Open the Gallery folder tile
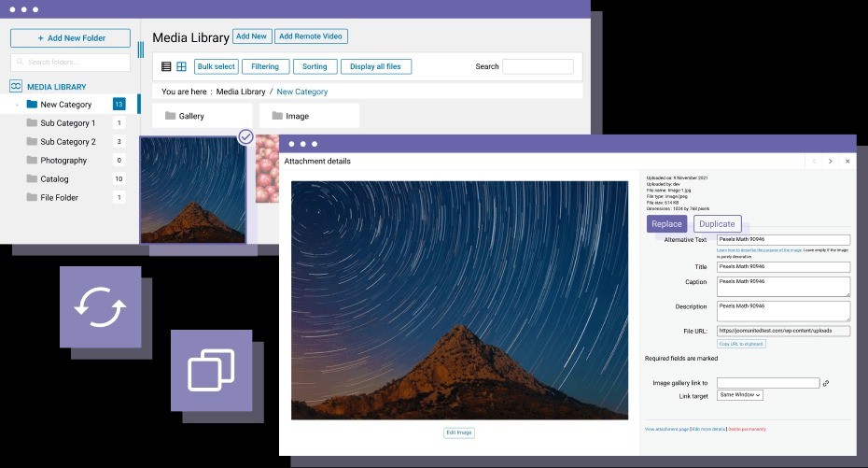The width and height of the screenshot is (868, 468). point(202,116)
